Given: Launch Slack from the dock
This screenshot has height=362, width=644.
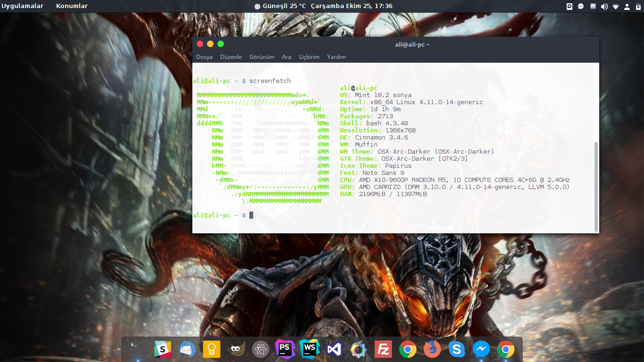Looking at the screenshot, I should [163, 349].
